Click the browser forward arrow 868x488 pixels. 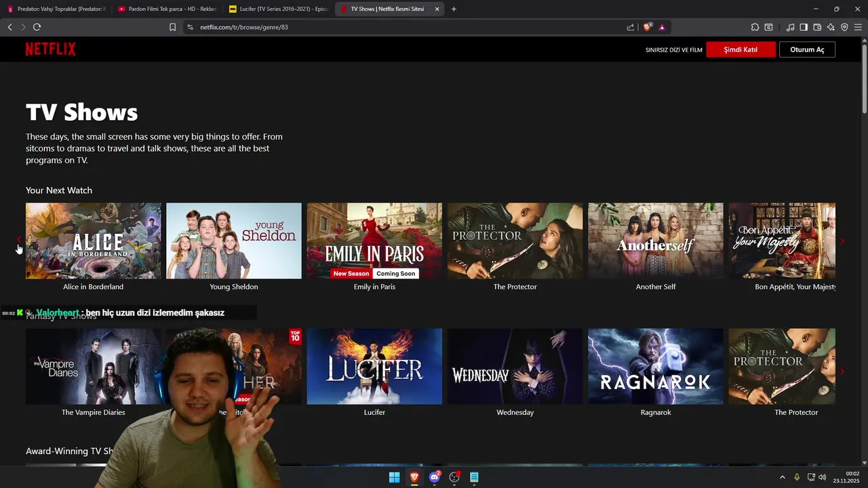(23, 27)
